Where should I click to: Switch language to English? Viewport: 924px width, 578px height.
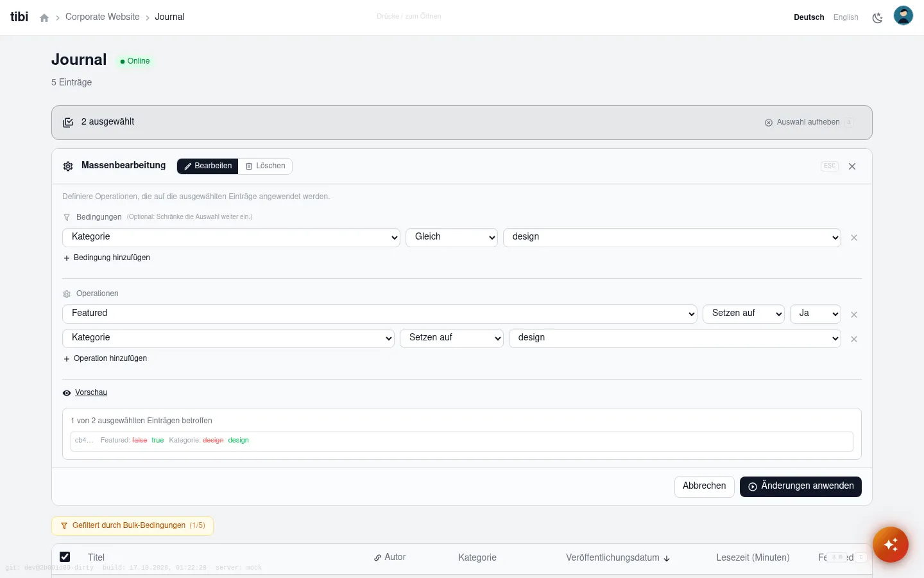(846, 17)
